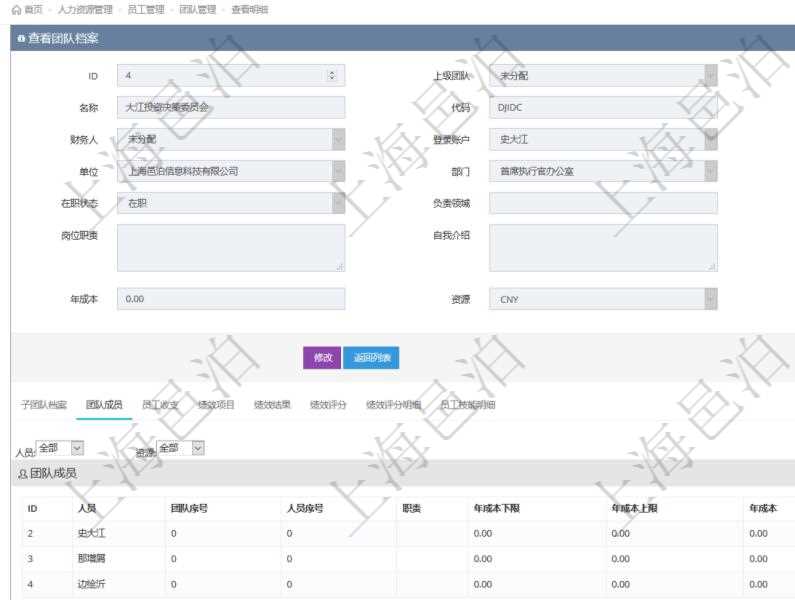Screen dimensions: 795x600
Task: Click the 返回列表 button
Action: click(x=371, y=357)
